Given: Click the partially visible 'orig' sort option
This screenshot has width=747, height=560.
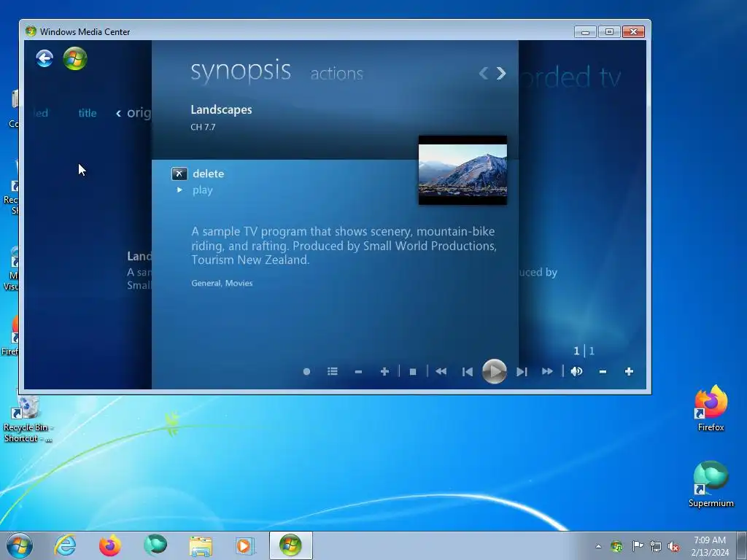Looking at the screenshot, I should point(139,113).
